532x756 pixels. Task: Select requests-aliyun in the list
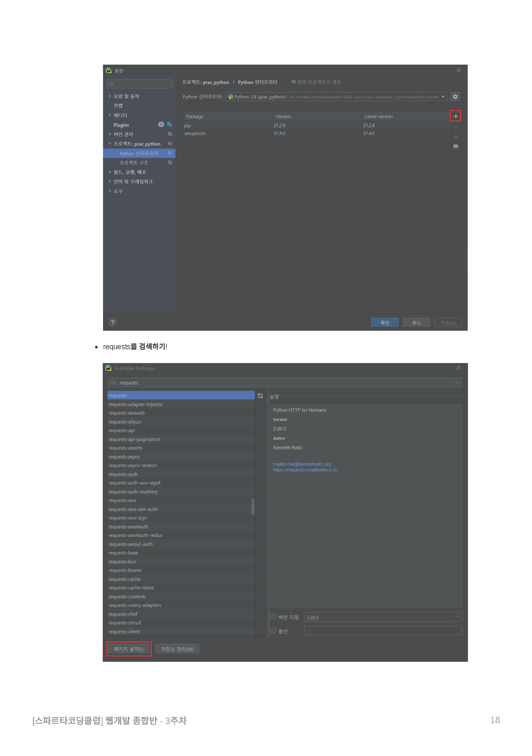(x=181, y=421)
